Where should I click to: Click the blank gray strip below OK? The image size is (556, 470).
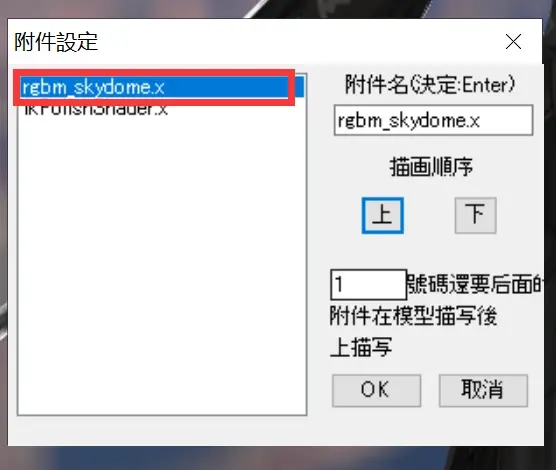coord(276,430)
